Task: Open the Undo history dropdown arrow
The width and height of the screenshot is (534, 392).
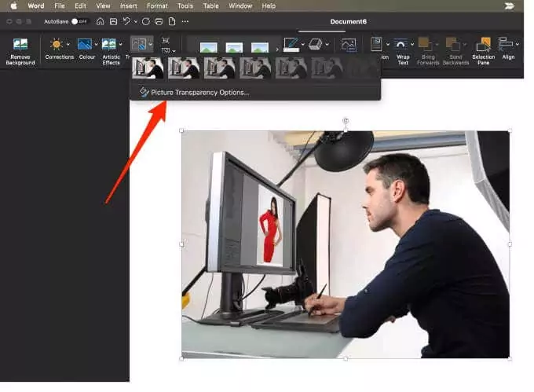Action: pos(136,21)
